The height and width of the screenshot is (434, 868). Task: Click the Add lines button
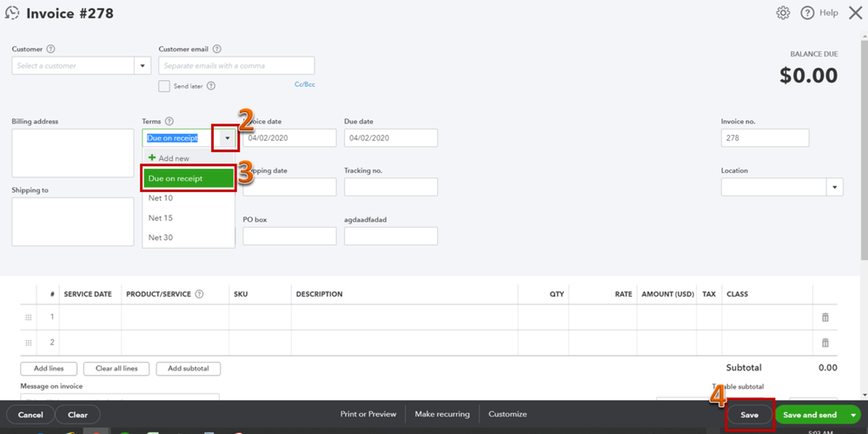tap(49, 368)
